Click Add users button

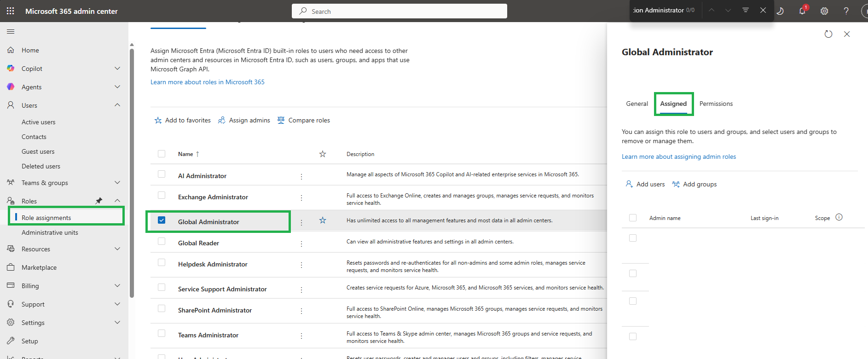tap(645, 184)
